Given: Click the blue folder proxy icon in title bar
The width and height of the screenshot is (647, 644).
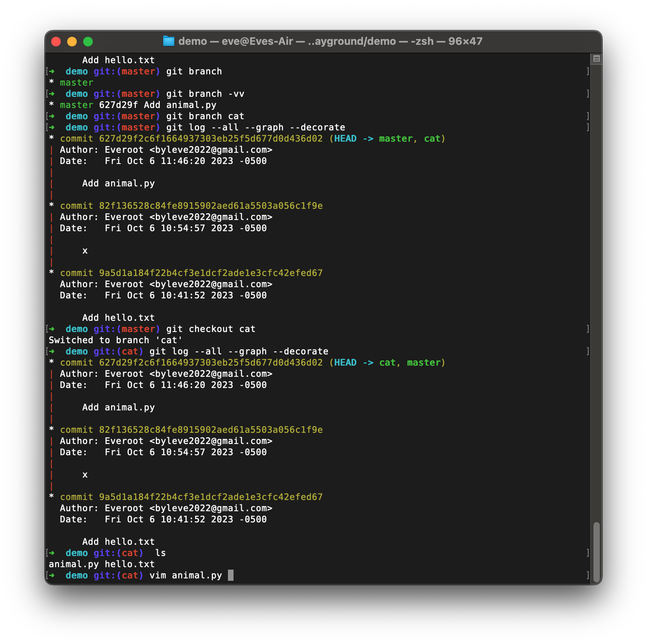Looking at the screenshot, I should click(x=168, y=41).
